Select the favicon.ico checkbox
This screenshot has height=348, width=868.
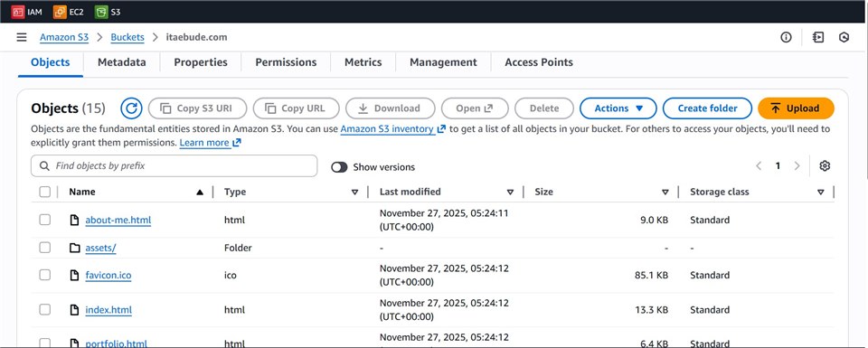coord(45,275)
